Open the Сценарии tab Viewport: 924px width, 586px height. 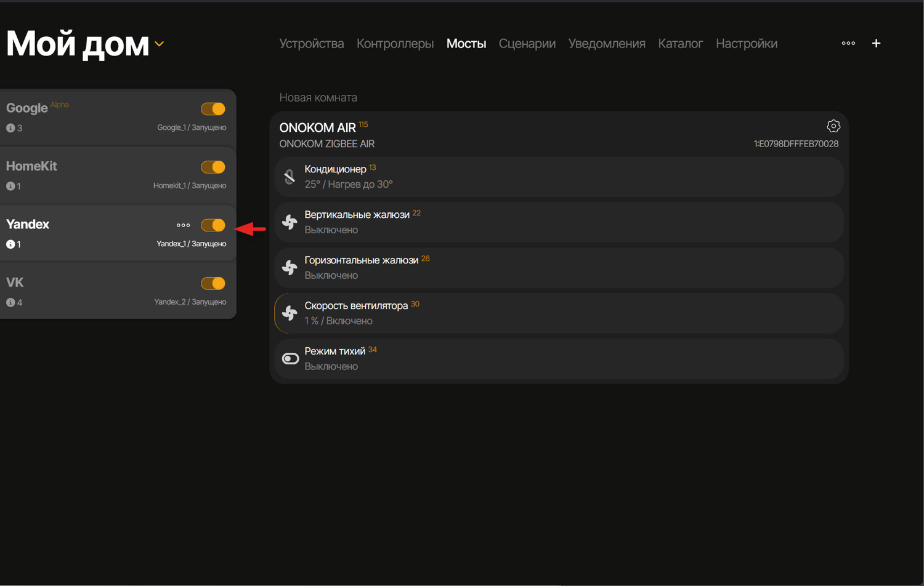point(527,44)
